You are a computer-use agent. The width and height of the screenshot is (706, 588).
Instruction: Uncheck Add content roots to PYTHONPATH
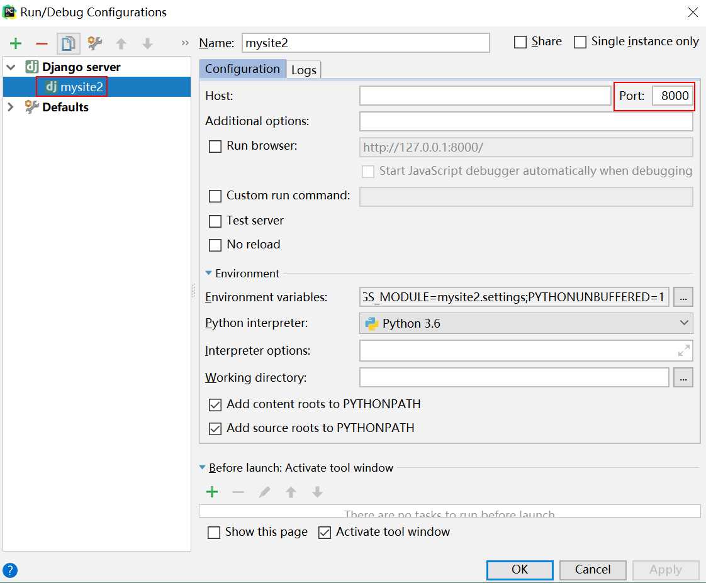click(x=215, y=405)
